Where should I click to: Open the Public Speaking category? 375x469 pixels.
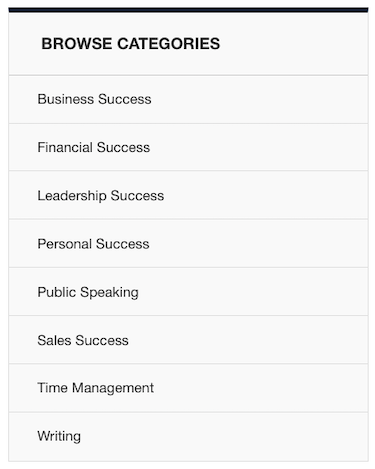pos(88,292)
